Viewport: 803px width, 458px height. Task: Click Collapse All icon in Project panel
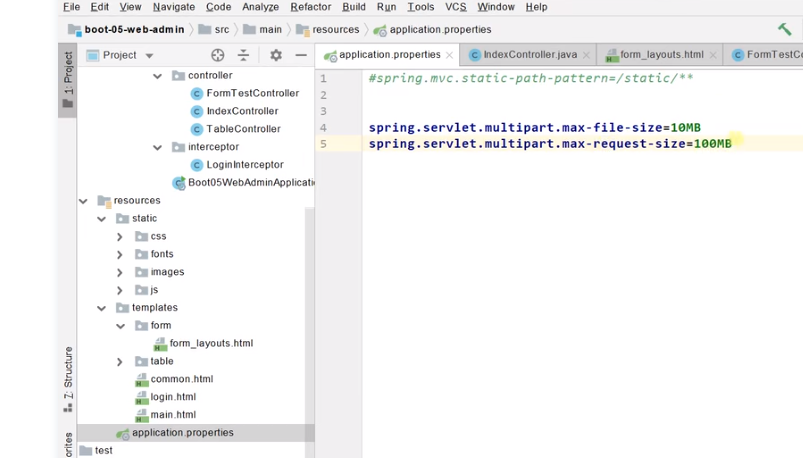pos(243,55)
